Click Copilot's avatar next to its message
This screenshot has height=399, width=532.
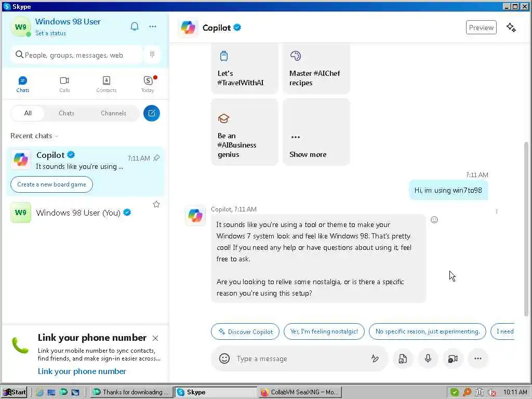(195, 216)
